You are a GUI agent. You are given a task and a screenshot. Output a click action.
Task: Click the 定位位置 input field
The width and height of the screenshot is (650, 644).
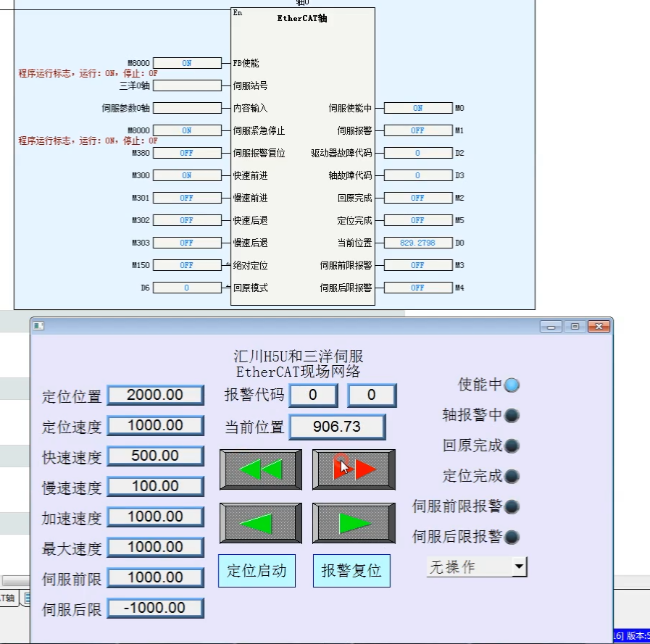[155, 396]
